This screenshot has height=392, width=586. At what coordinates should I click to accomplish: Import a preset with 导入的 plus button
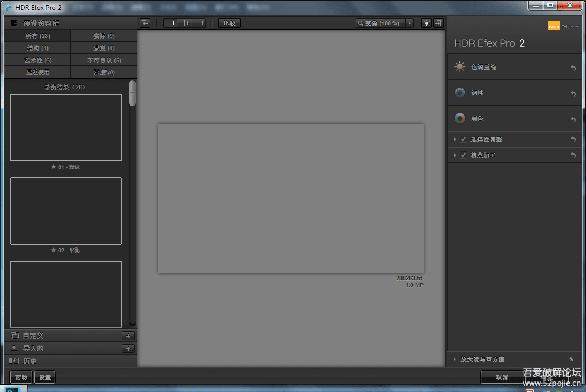point(128,349)
